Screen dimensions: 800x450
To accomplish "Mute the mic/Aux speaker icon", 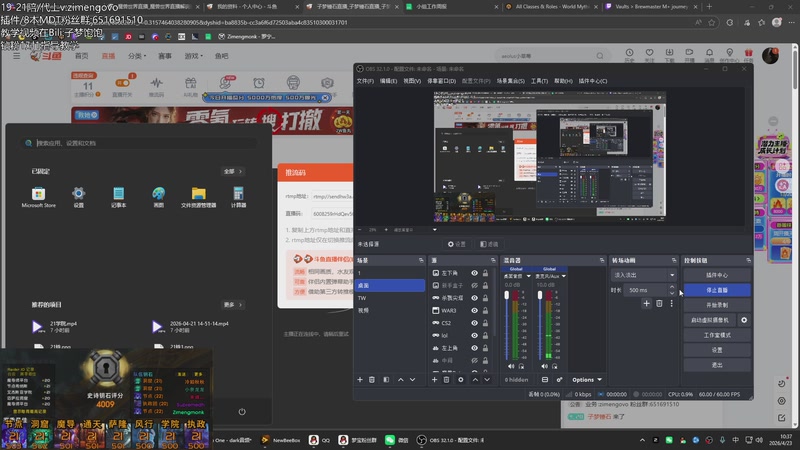I will (544, 366).
